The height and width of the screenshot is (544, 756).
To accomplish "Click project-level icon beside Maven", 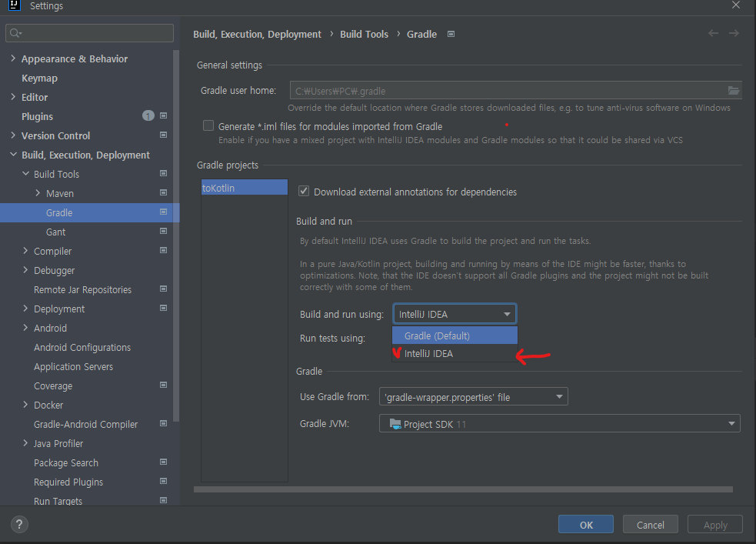I will coord(164,193).
